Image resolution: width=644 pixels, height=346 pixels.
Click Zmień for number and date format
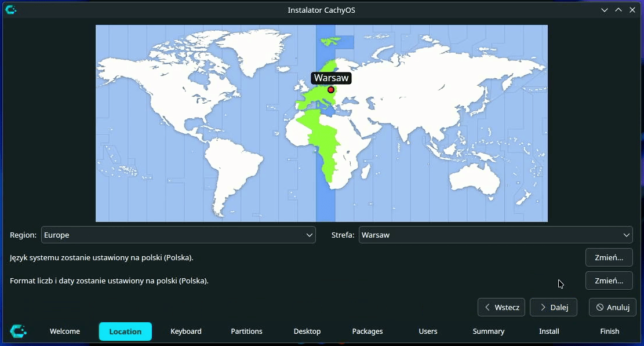click(x=609, y=281)
